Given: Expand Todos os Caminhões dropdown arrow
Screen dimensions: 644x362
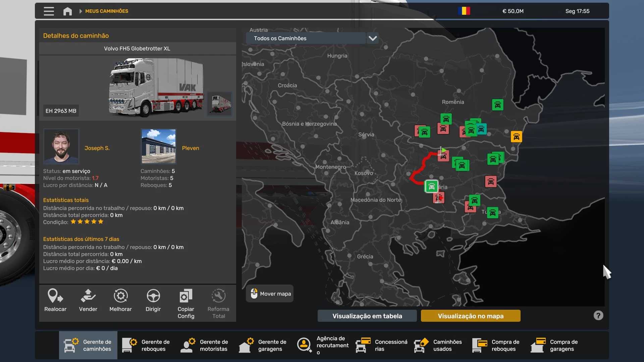Looking at the screenshot, I should click(x=373, y=38).
